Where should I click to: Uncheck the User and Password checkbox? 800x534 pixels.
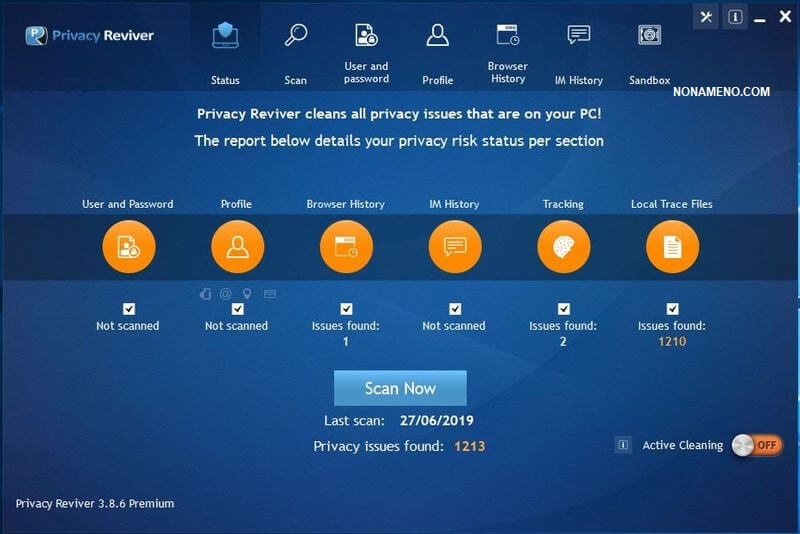[129, 309]
